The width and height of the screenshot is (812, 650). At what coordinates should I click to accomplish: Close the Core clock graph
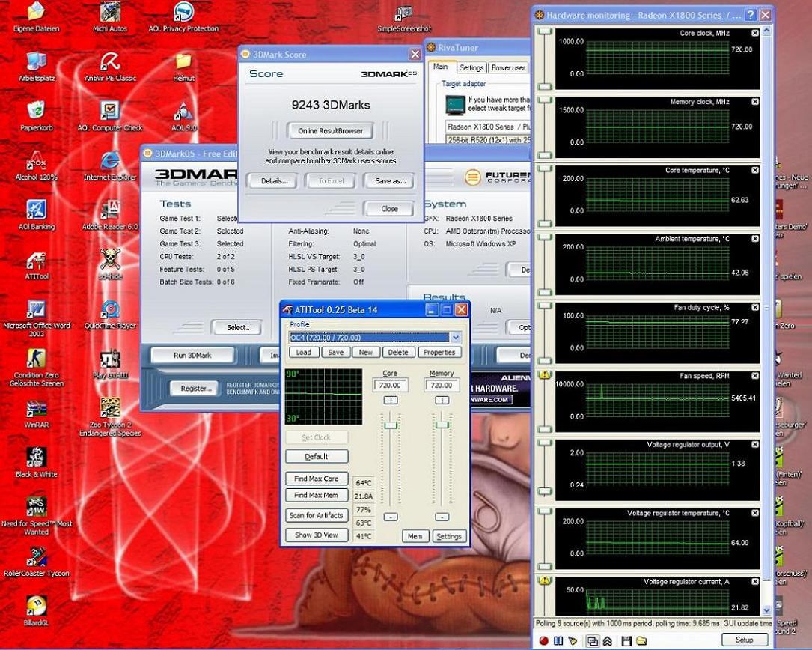click(x=755, y=33)
